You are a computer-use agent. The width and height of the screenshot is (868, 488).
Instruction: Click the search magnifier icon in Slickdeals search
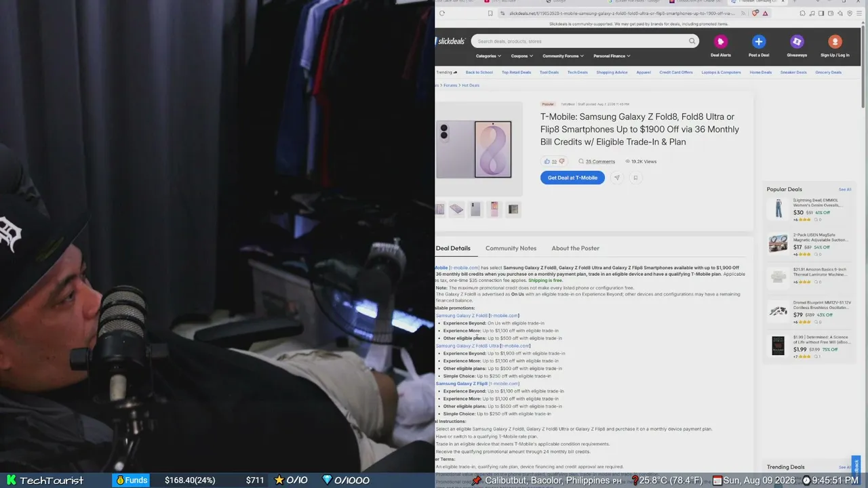coord(692,41)
